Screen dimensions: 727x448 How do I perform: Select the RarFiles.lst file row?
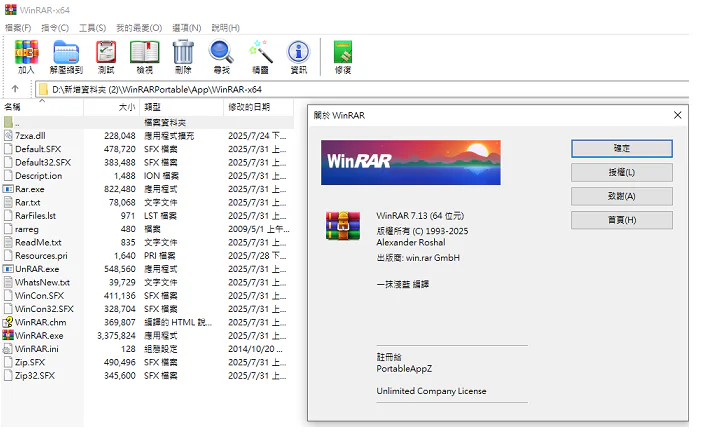click(x=147, y=216)
